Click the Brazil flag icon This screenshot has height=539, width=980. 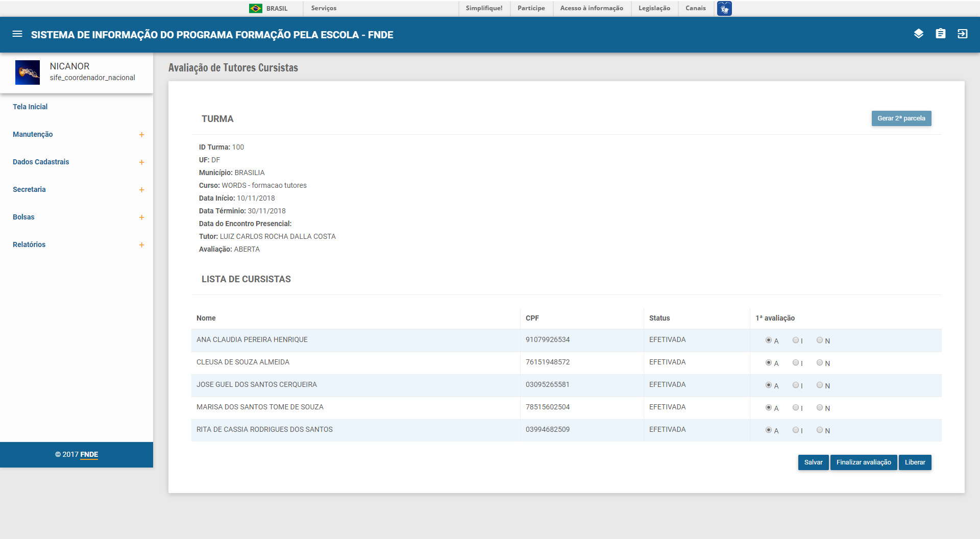(255, 8)
